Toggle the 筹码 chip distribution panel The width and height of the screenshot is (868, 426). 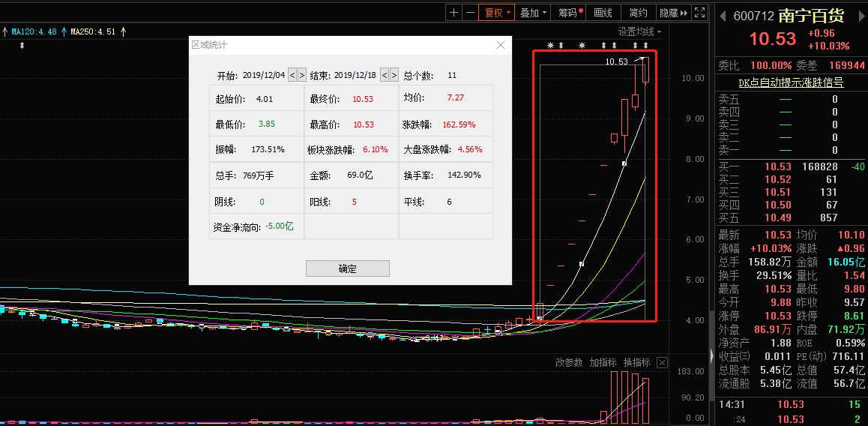[x=570, y=12]
